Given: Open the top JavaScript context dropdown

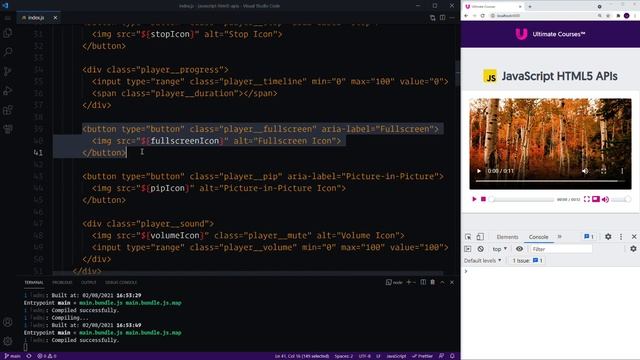Looking at the screenshot, I should pyautogui.click(x=500, y=249).
